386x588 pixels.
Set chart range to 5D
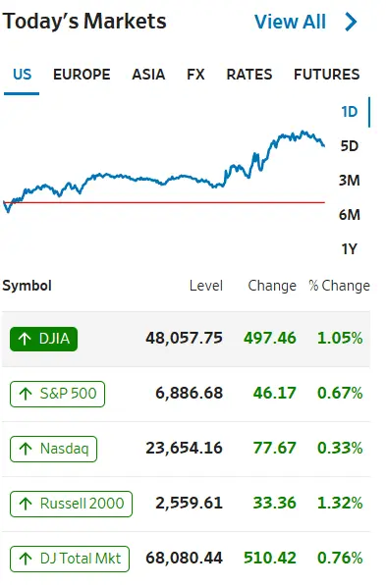coord(350,146)
